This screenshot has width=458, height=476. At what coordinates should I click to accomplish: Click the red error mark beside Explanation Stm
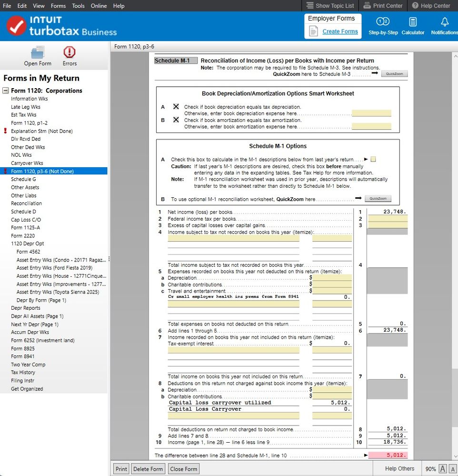pyautogui.click(x=5, y=131)
